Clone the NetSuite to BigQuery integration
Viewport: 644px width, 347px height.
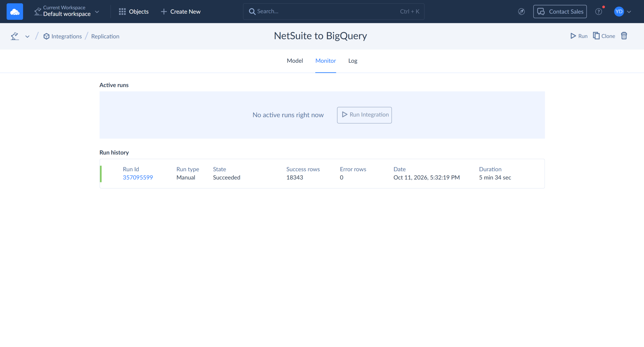(x=604, y=36)
